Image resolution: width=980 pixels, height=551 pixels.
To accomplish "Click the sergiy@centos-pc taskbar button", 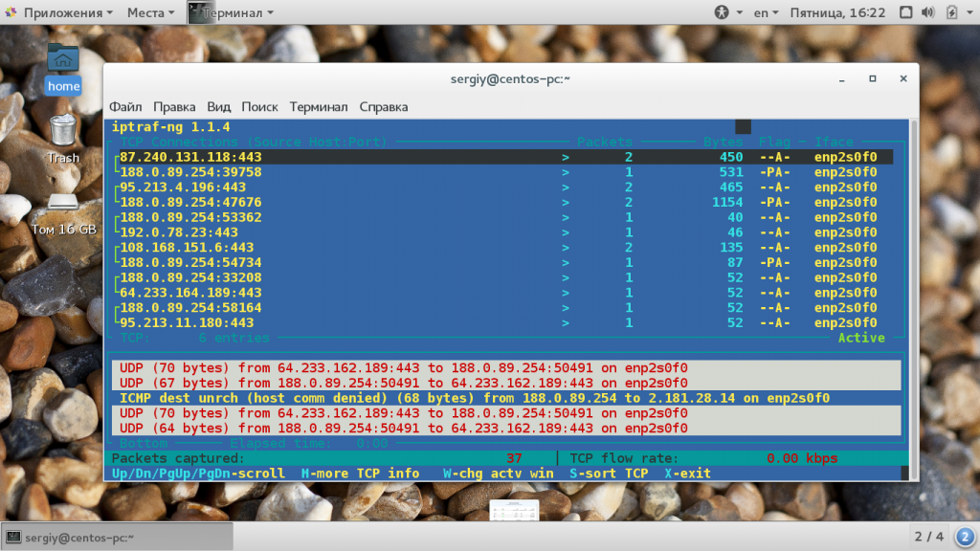I will [x=118, y=538].
